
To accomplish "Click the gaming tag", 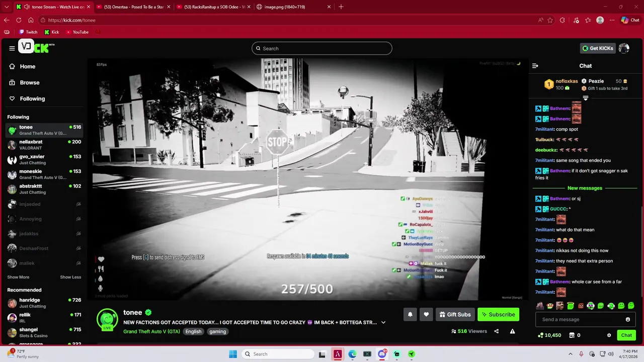I will (x=218, y=331).
